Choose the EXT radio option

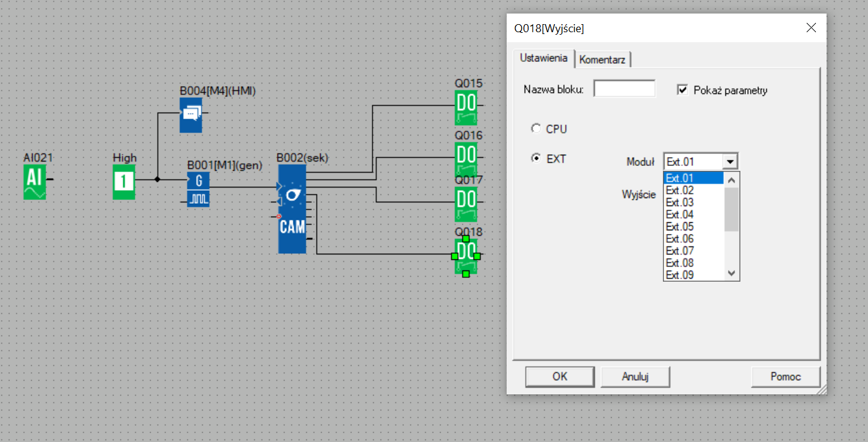536,158
